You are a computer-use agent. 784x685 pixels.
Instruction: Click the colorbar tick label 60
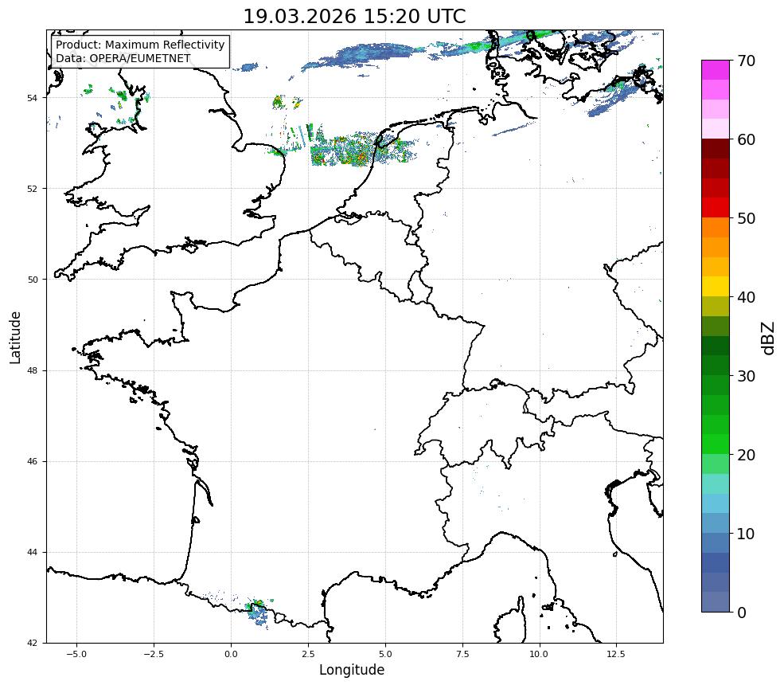point(746,139)
